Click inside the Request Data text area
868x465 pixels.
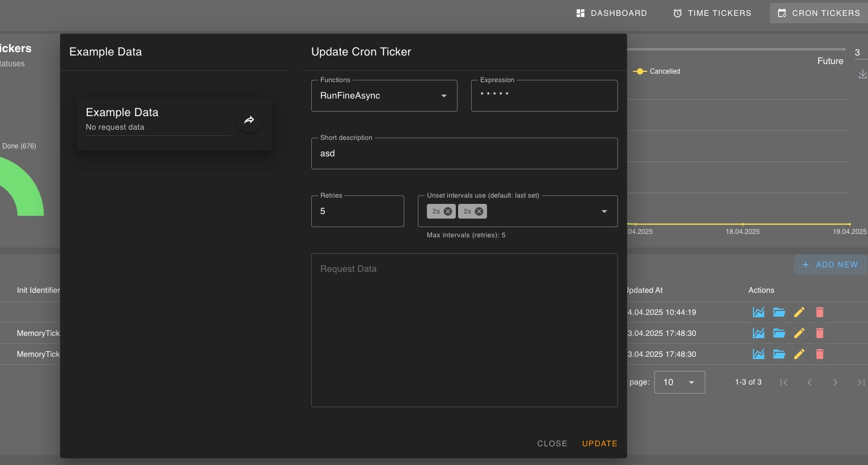pos(464,330)
